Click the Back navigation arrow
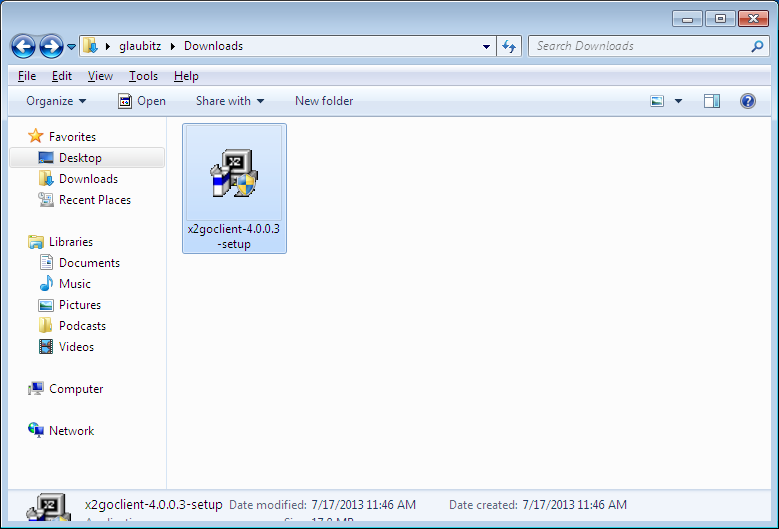 point(24,46)
